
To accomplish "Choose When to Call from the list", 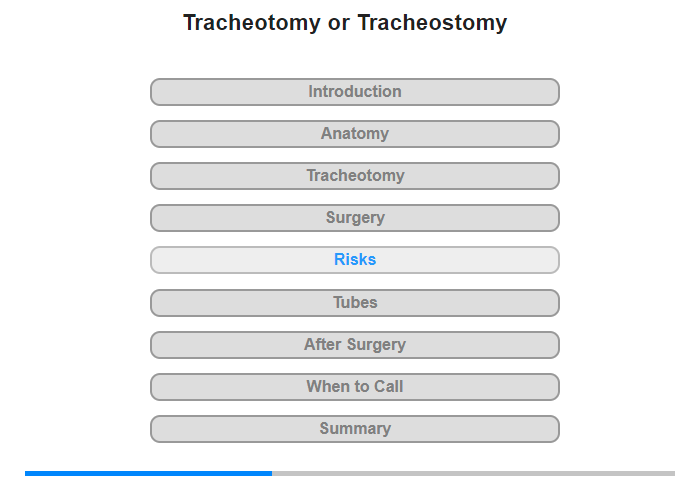I will click(x=355, y=387).
